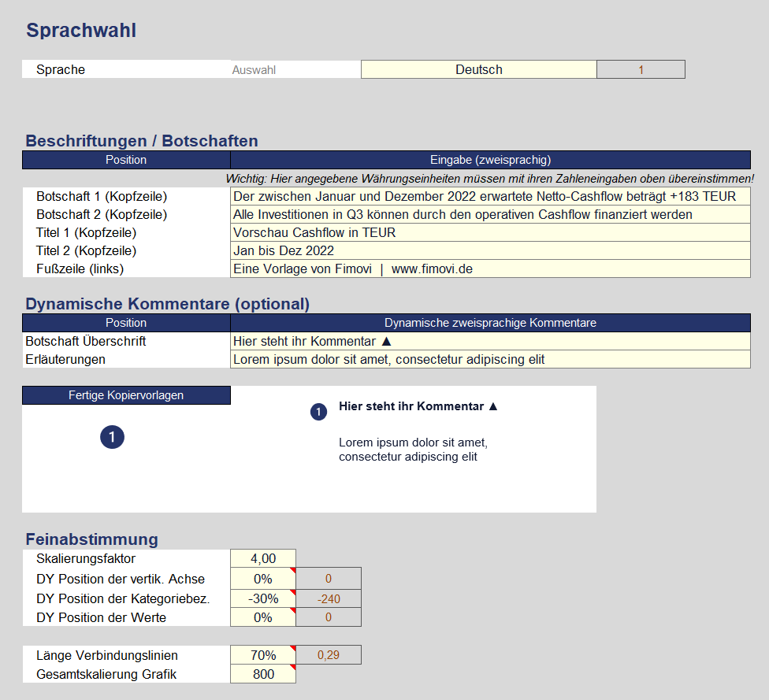Select the DY Position der Werte percent cell

point(263,617)
